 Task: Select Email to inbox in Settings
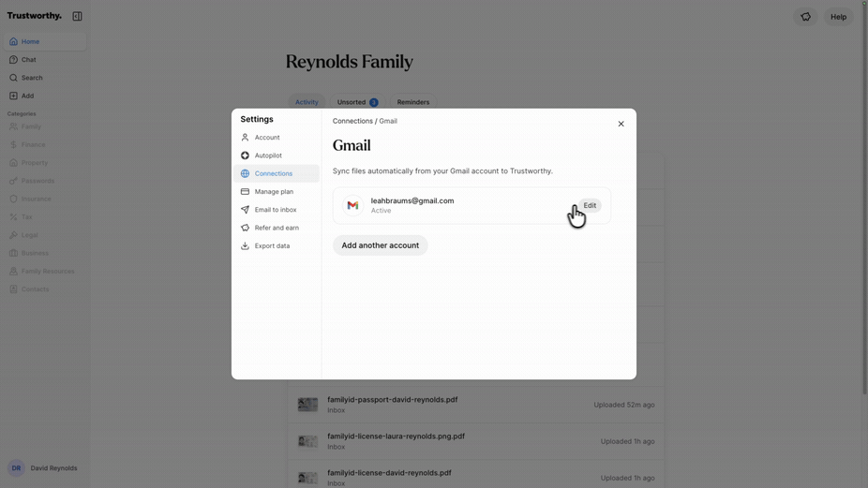[277, 210]
